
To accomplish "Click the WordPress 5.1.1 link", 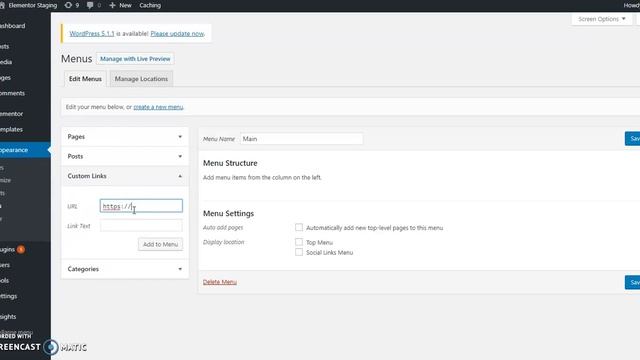I will pos(92,33).
